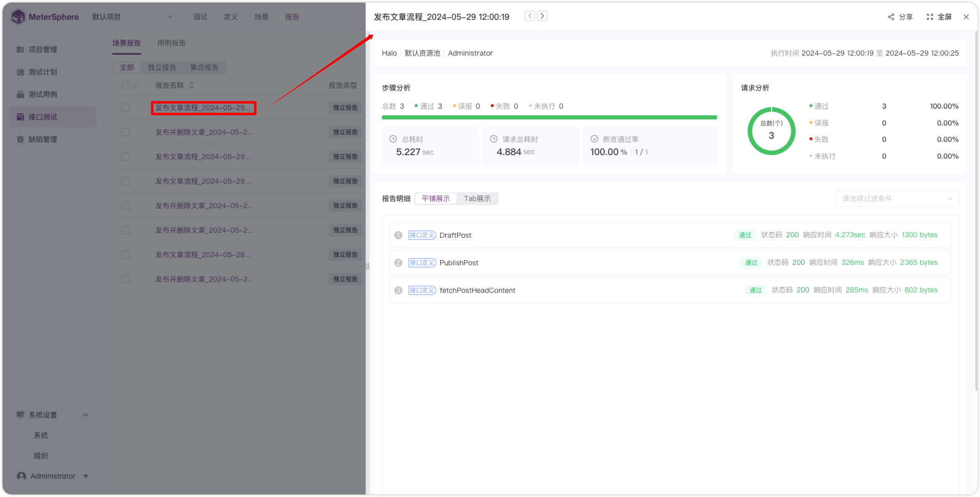Filter by 集合报告
Viewport: 980px width, 497px height.
pyautogui.click(x=204, y=67)
